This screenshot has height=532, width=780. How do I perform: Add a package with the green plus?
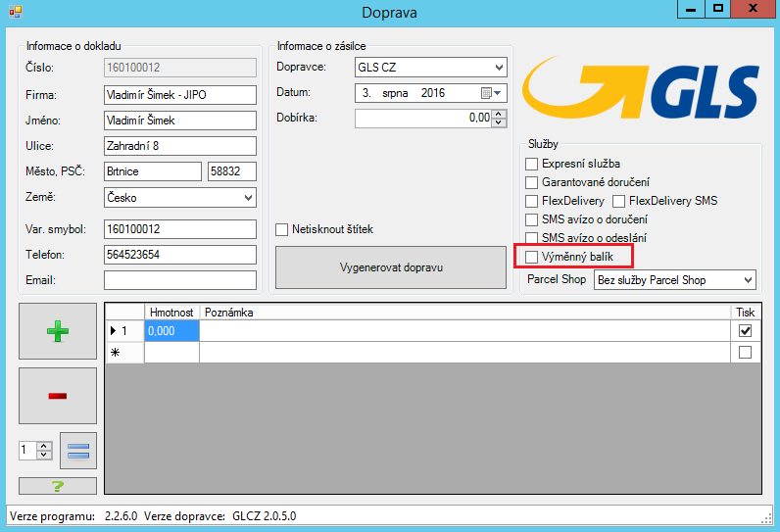58,331
